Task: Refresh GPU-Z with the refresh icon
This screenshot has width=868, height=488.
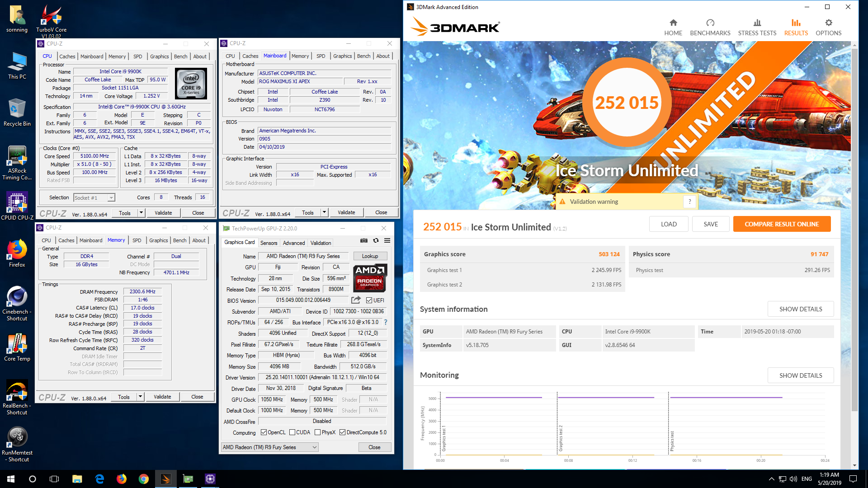Action: 376,240
